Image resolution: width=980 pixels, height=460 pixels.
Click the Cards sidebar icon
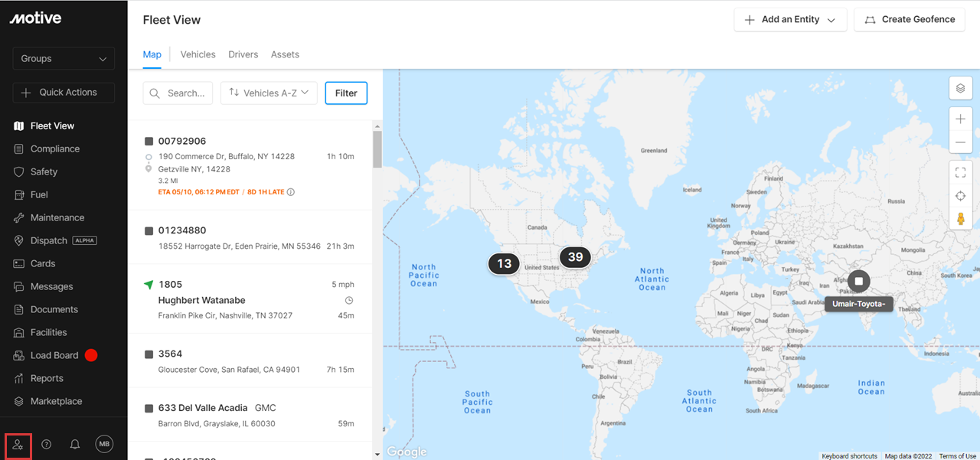[19, 263]
